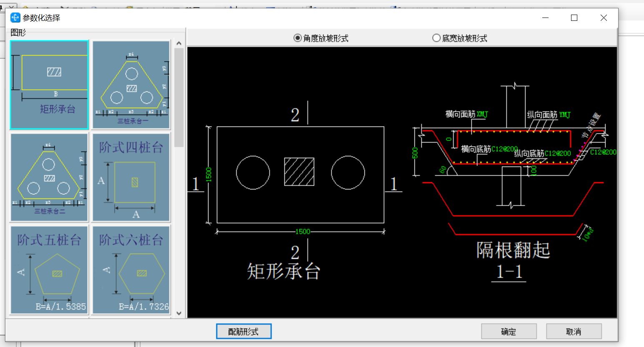
Task: Edit the side C12@200 rebar value
Action: click(x=603, y=152)
